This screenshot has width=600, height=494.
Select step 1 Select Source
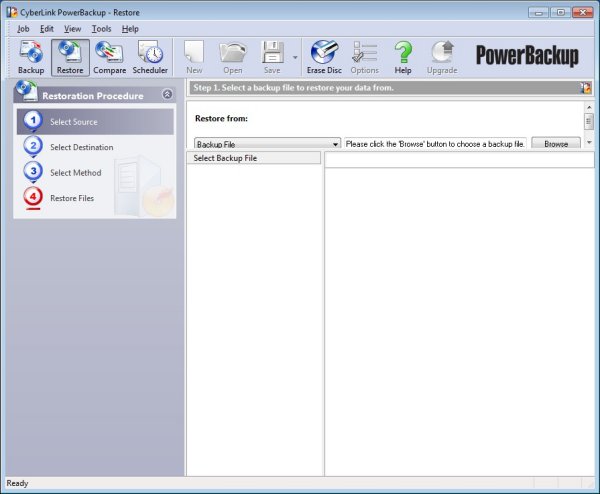point(95,122)
